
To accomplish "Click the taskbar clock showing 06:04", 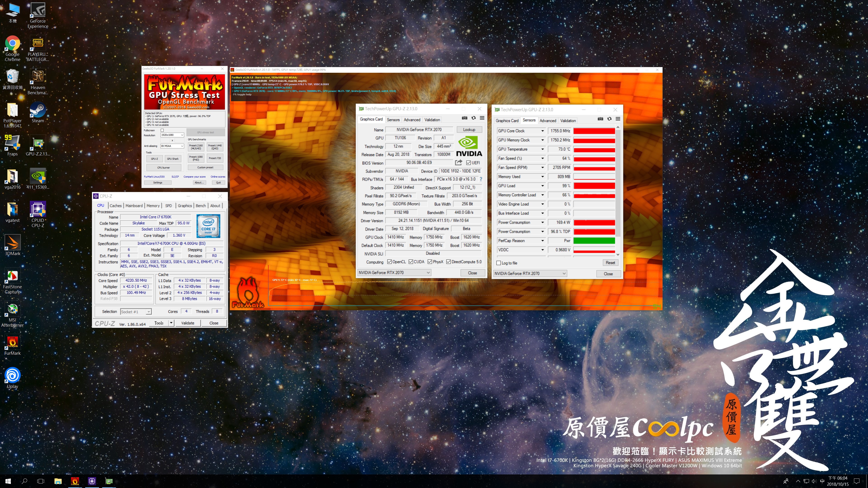I will pyautogui.click(x=838, y=481).
